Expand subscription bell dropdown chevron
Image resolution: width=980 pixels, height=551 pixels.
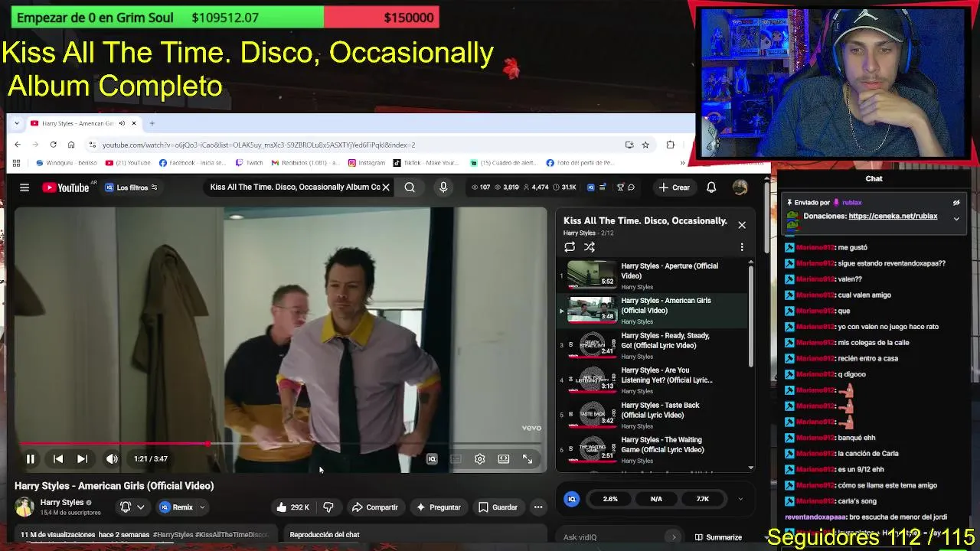click(140, 507)
